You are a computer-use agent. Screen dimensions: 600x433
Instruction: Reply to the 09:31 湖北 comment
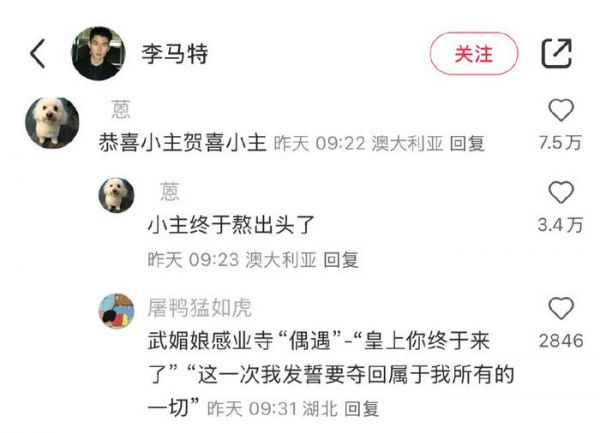362,409
